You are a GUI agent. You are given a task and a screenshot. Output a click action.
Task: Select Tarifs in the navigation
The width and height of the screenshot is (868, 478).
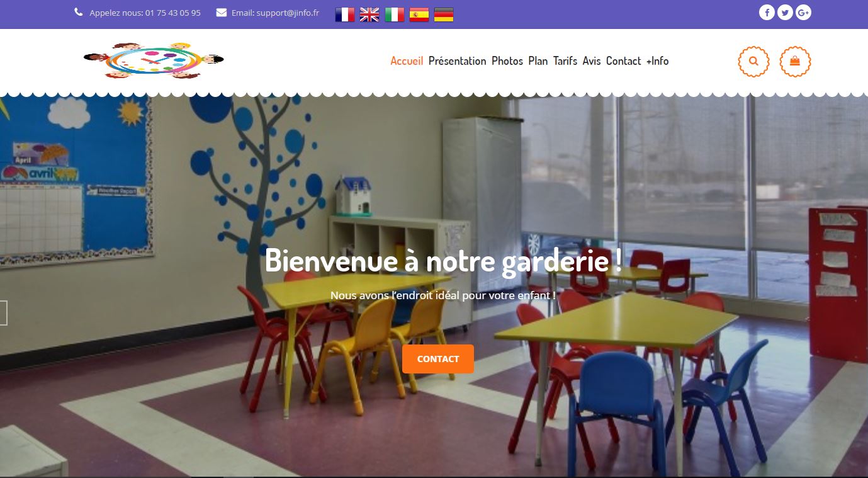point(565,61)
